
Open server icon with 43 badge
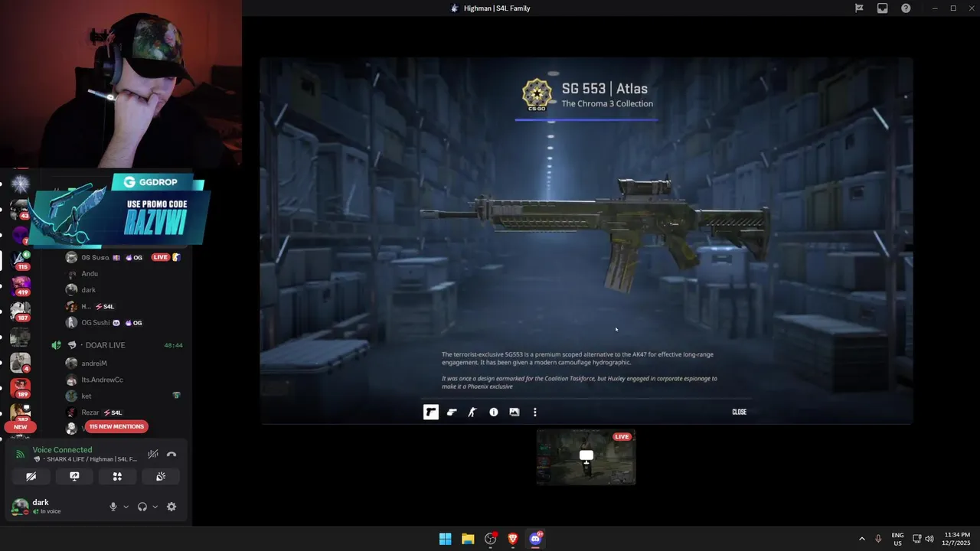pyautogui.click(x=20, y=208)
